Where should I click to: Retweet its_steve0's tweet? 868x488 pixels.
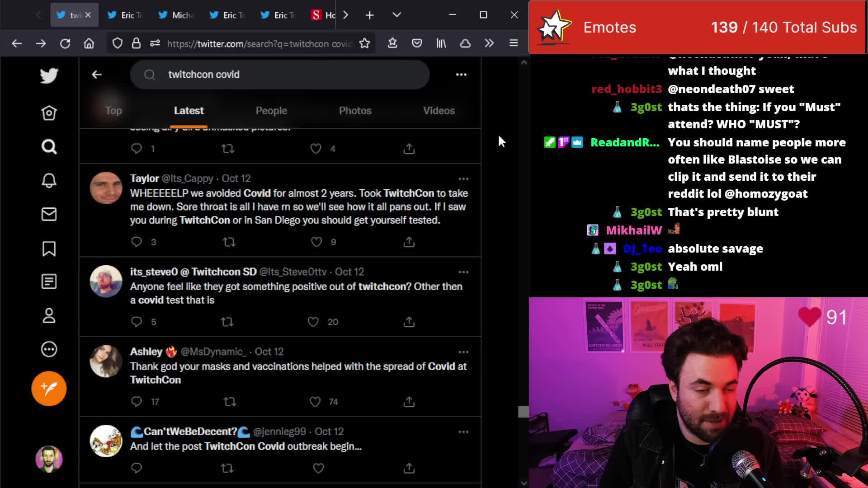227,322
